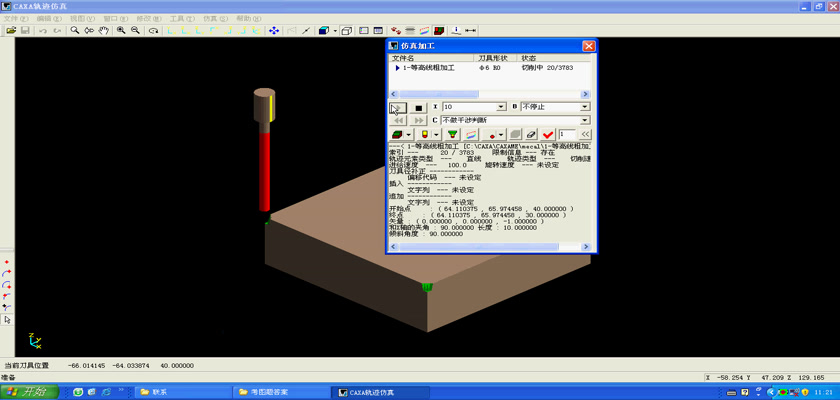840x400 pixels.
Task: Click the wireframe cube display icon
Action: pos(346,31)
